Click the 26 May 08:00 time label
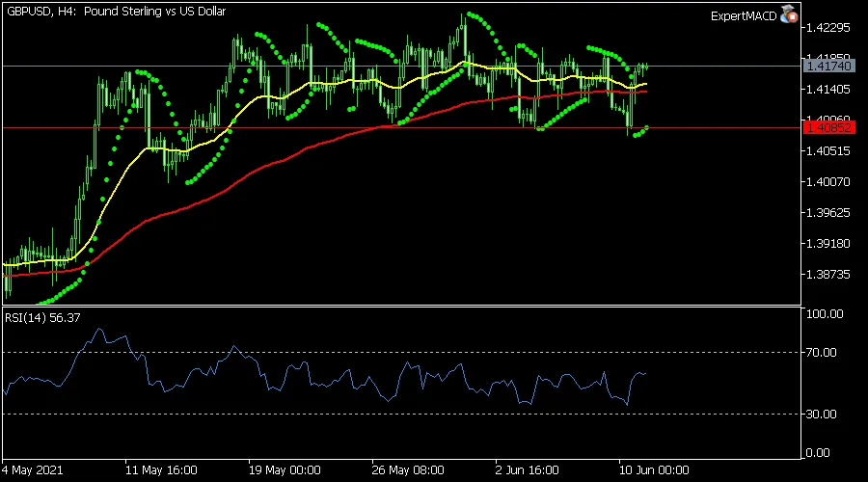 coord(408,470)
